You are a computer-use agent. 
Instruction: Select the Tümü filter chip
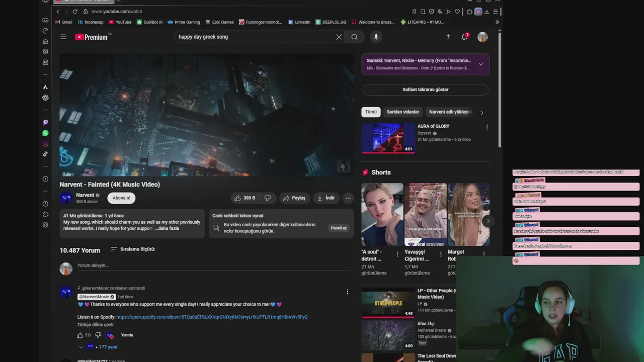[x=371, y=112]
